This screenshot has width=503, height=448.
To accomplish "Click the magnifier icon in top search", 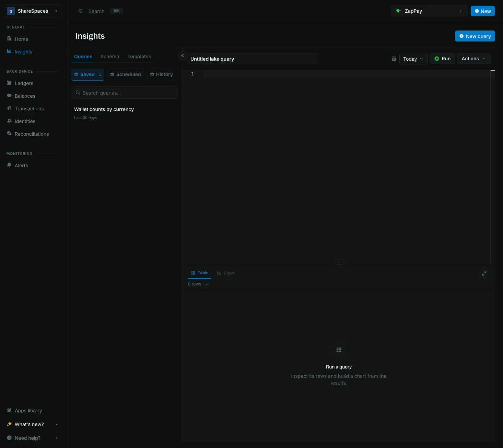I will coord(81,11).
